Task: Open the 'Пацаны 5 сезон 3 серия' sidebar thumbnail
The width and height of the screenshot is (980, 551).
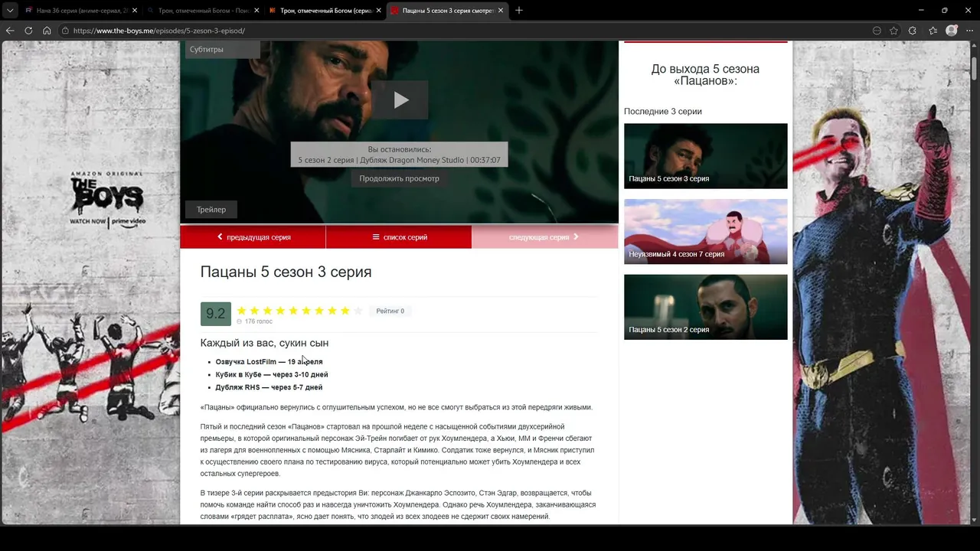Action: click(x=706, y=156)
